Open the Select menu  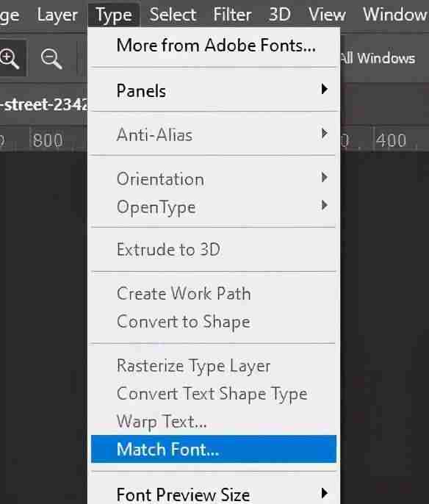[x=173, y=15]
